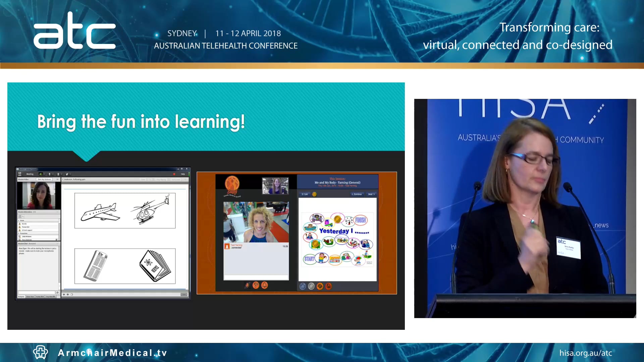This screenshot has height=362, width=644.
Task: Expand the Hosts section in the Attendees pod
Action: tap(18, 221)
